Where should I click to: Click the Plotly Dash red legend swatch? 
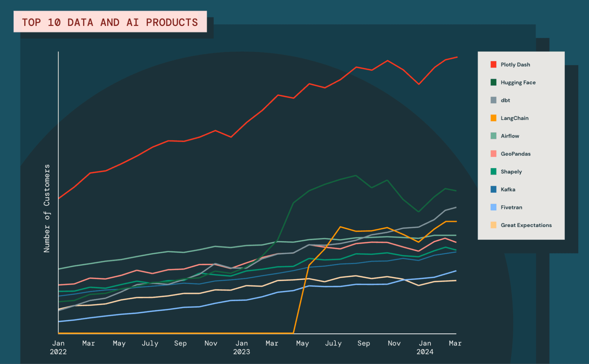click(493, 65)
